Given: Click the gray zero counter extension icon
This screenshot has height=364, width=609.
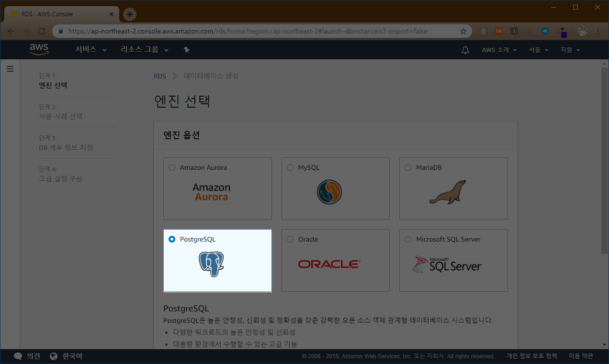Looking at the screenshot, I should [484, 31].
